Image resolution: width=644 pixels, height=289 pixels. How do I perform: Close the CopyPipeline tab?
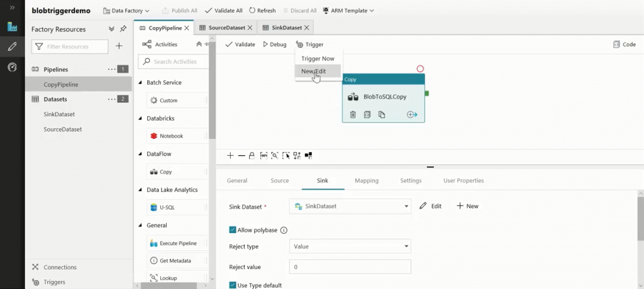186,28
